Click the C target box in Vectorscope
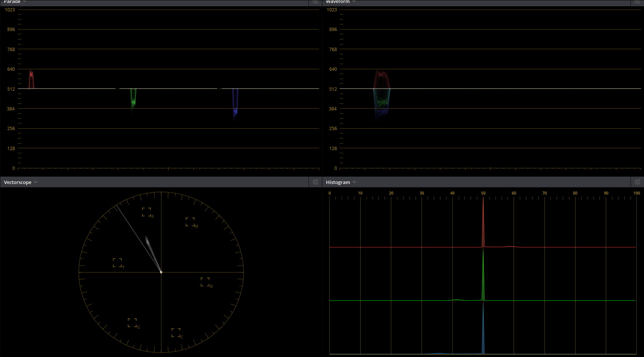The width and height of the screenshot is (644, 357). point(176,333)
